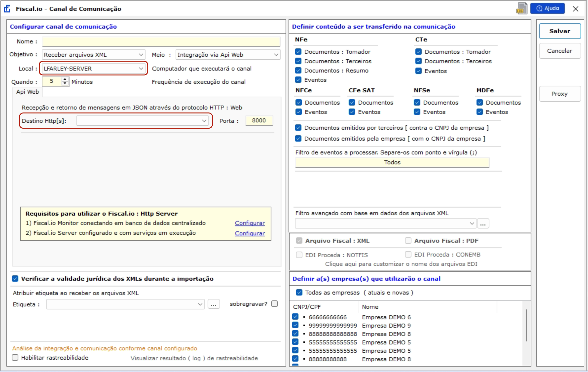Select CNPJ text 88888888888
The height and width of the screenshot is (372, 588).
point(328,359)
